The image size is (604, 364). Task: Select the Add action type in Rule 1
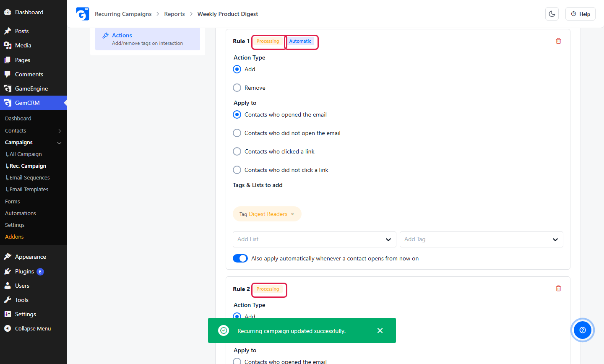coord(237,69)
